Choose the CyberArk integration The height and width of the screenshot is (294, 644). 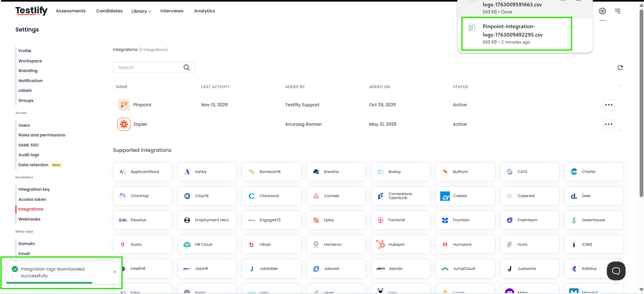530,196
